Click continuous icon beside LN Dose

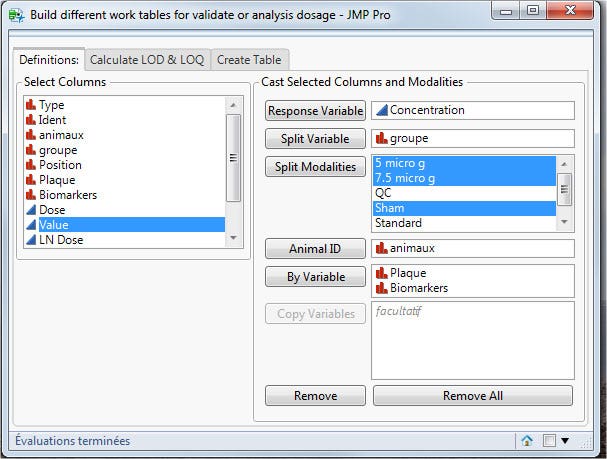[x=31, y=240]
